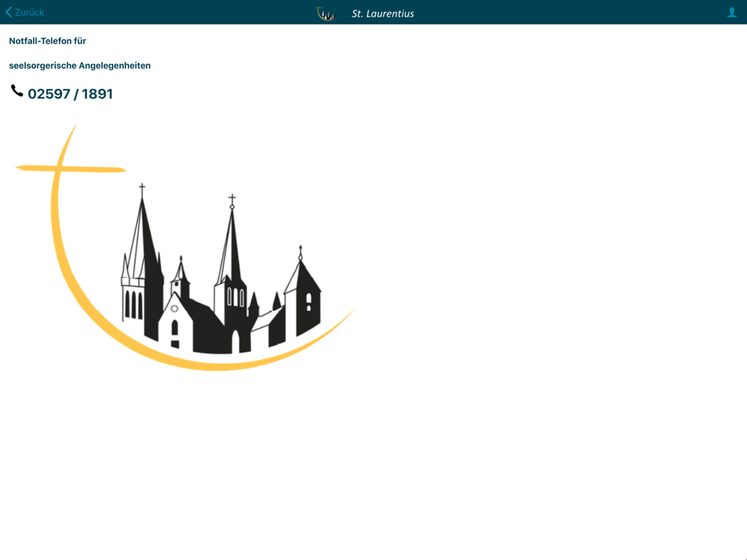Tap the parish logo in header
747x560 pixels.
pos(326,13)
